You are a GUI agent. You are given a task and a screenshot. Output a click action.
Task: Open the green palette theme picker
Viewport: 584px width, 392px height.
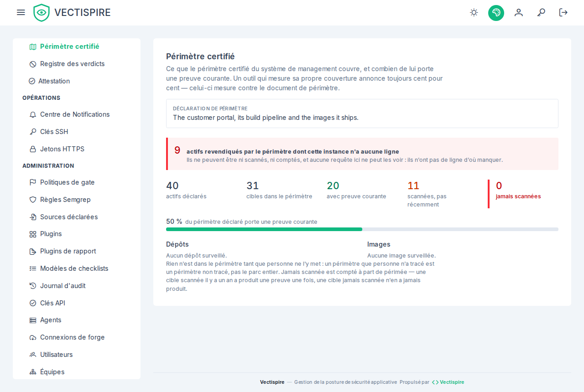pyautogui.click(x=496, y=12)
